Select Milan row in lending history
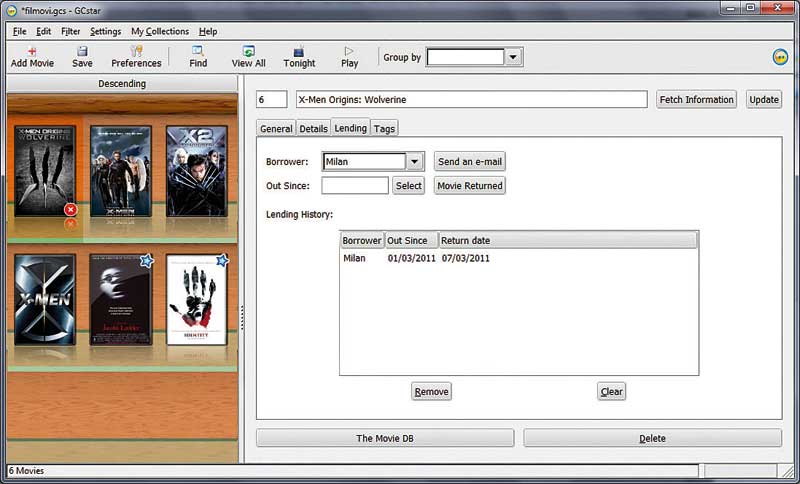The height and width of the screenshot is (484, 800). coord(519,258)
